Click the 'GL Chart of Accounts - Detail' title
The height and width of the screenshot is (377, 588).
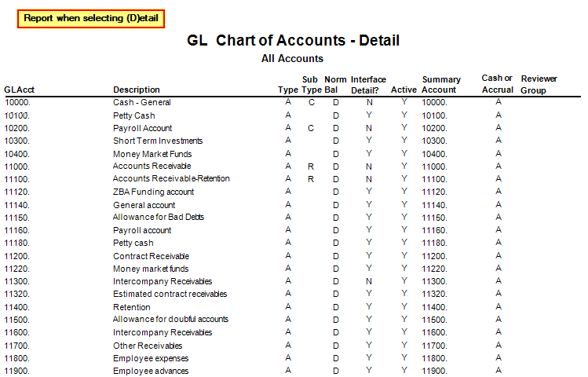pyautogui.click(x=294, y=40)
